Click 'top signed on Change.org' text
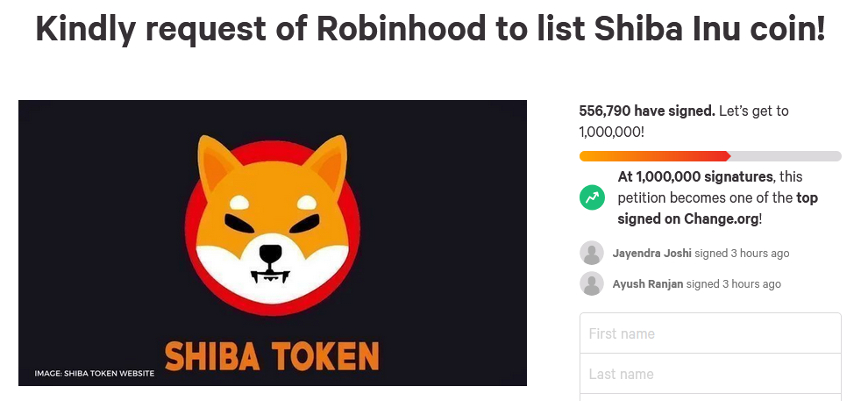 point(689,218)
